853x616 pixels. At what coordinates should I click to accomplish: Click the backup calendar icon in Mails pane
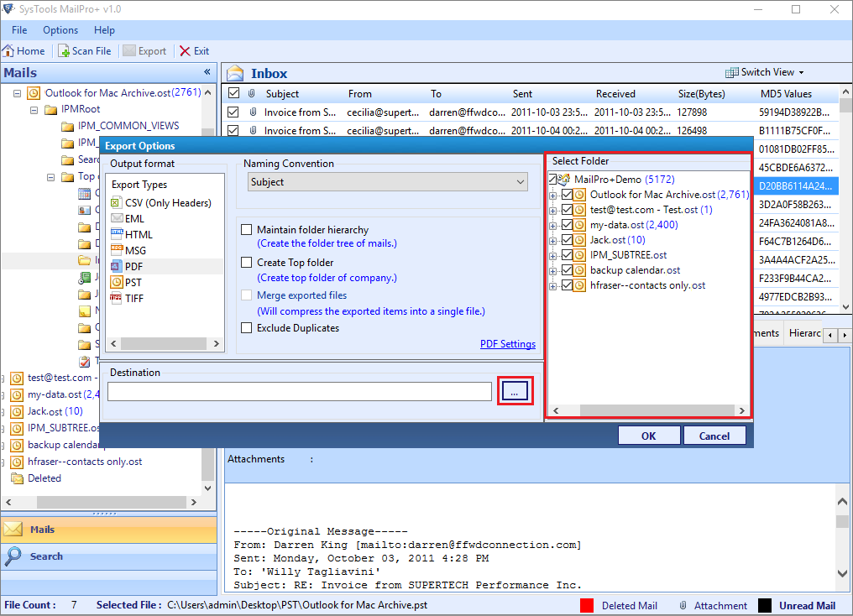(x=18, y=446)
